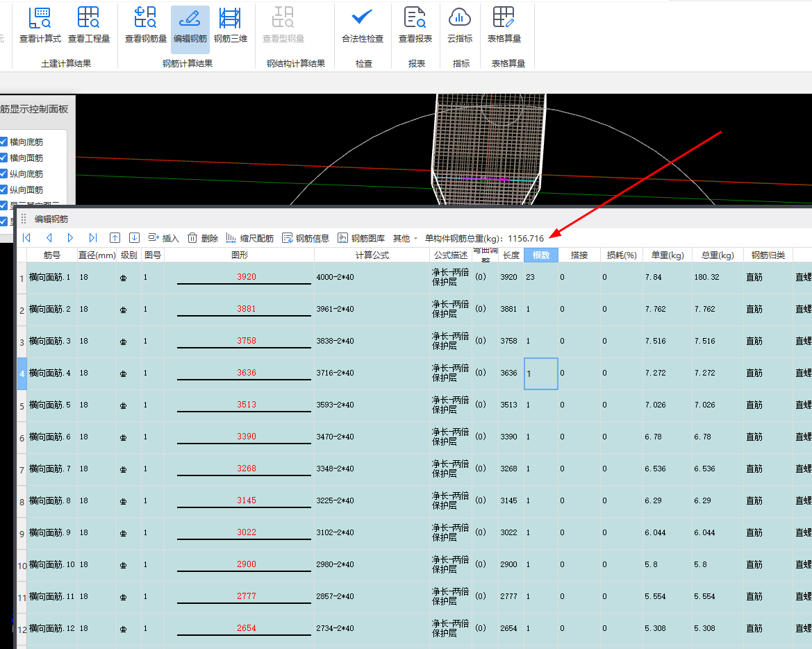
Task: Toggle 纵向底筋 checkbox
Action: point(3,174)
